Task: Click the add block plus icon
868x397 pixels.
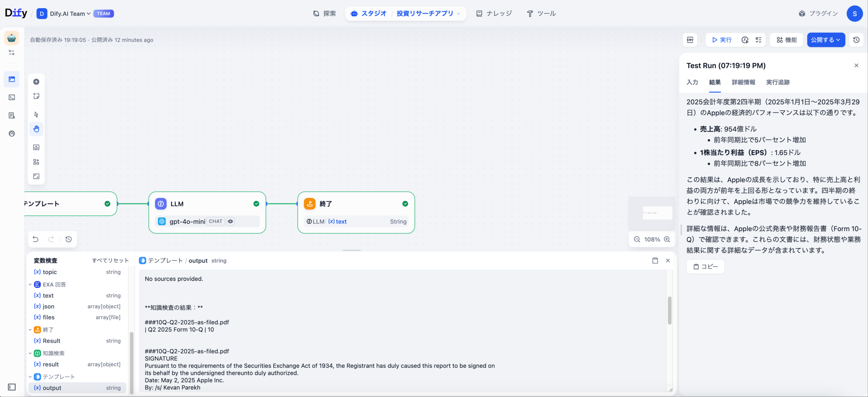Action: point(36,82)
